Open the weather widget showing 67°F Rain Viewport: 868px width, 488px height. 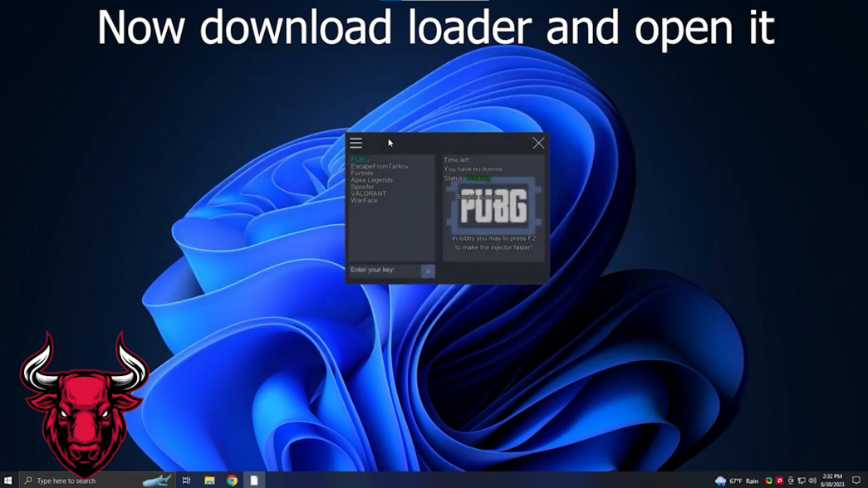737,481
